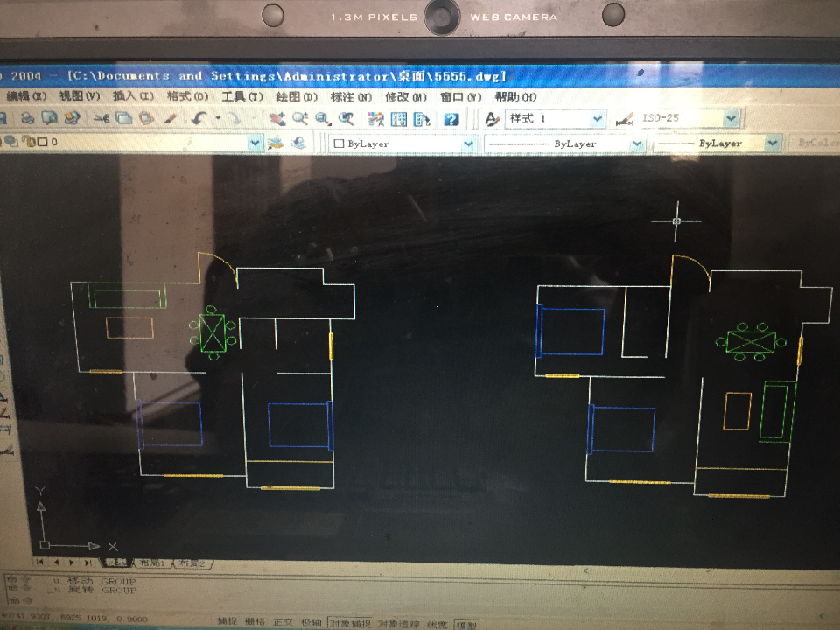This screenshot has height=630, width=840.
Task: Toggle 极轴 polar tracking button
Action: point(311,622)
